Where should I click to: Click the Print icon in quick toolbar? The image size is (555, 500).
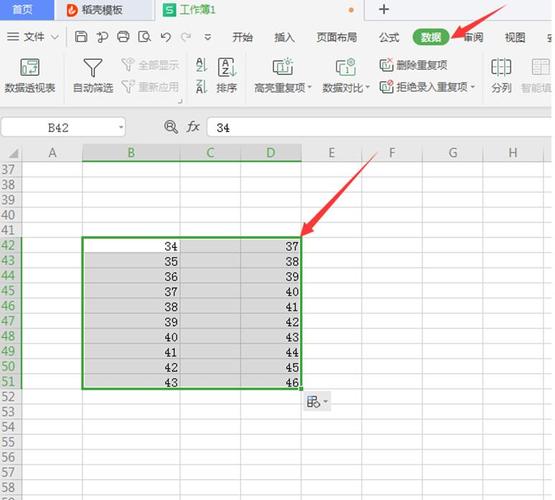click(x=123, y=36)
